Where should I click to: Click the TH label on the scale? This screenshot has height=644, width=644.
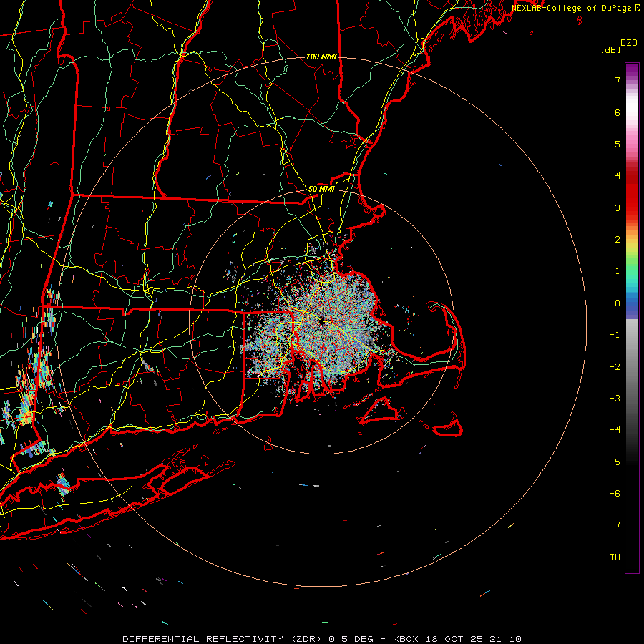point(615,557)
